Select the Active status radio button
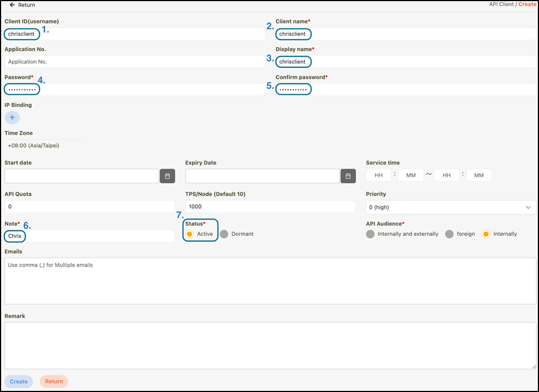The height and width of the screenshot is (392, 539). click(x=190, y=234)
